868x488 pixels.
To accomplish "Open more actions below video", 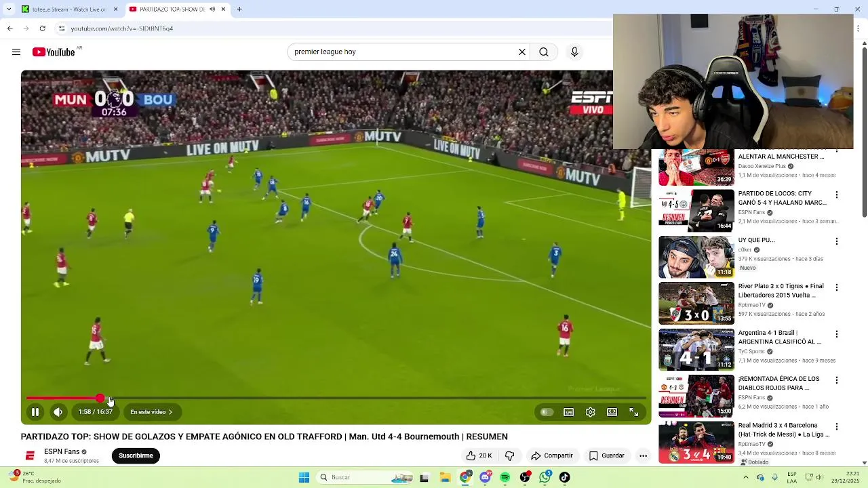I will [643, 455].
